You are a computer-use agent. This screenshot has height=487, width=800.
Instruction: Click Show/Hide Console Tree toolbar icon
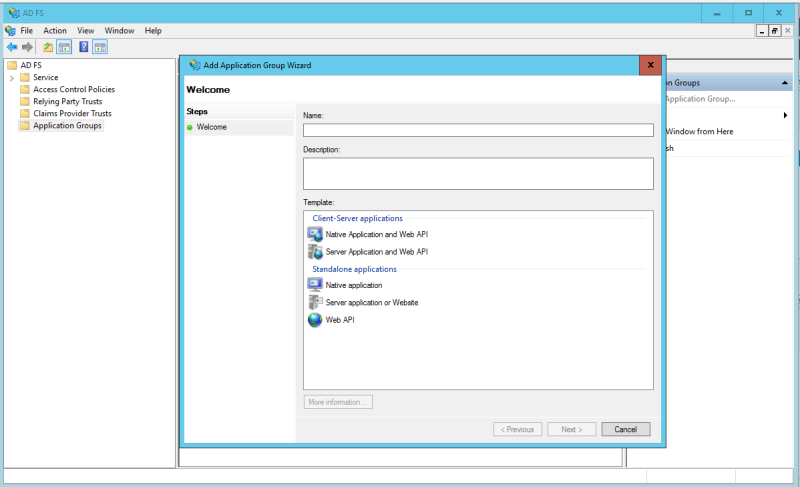point(64,47)
